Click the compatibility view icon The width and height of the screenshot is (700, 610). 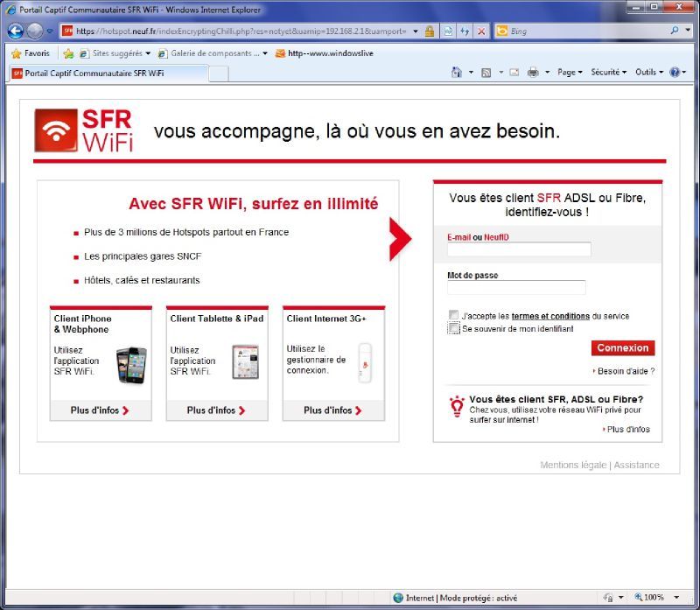click(448, 31)
